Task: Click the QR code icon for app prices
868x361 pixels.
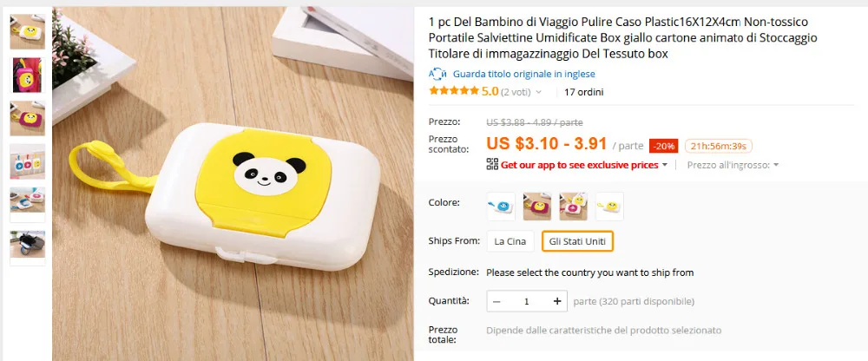Action: [x=492, y=164]
